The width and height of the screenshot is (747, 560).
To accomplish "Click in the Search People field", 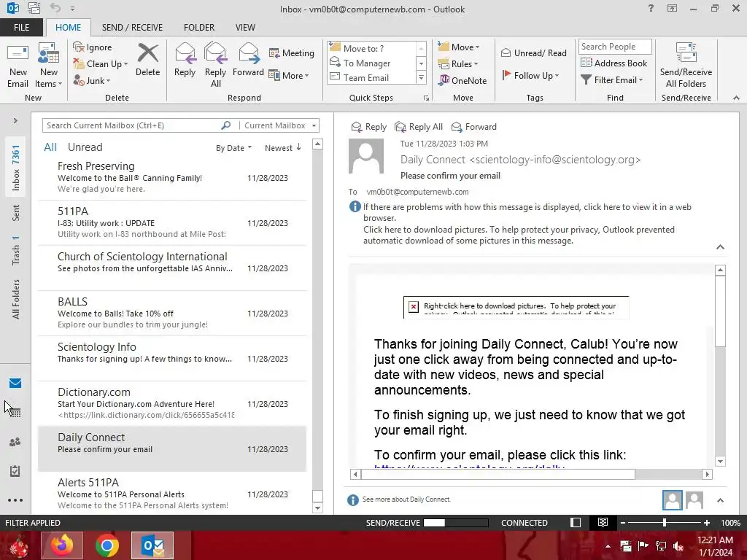I will coord(615,46).
